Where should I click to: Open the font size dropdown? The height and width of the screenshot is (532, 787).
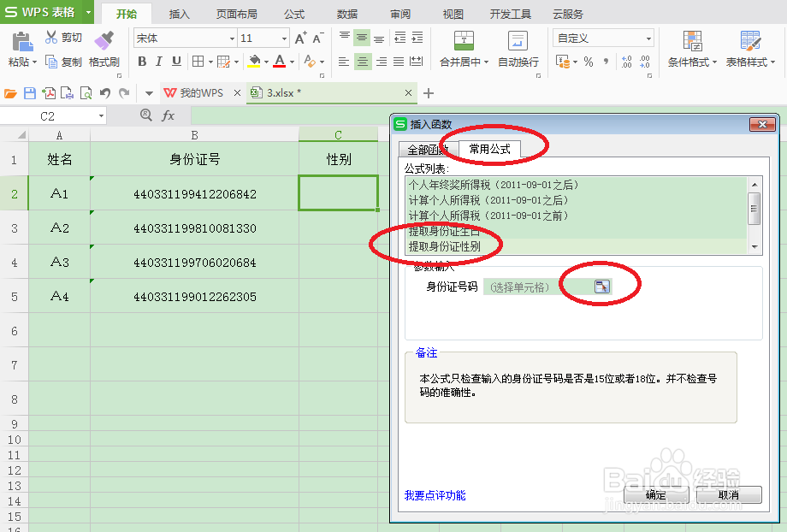click(284, 38)
